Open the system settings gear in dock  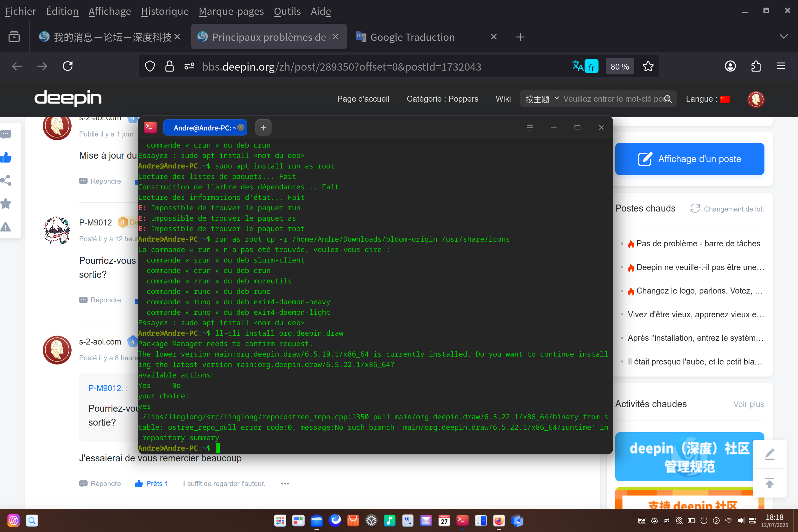pyautogui.click(x=371, y=521)
